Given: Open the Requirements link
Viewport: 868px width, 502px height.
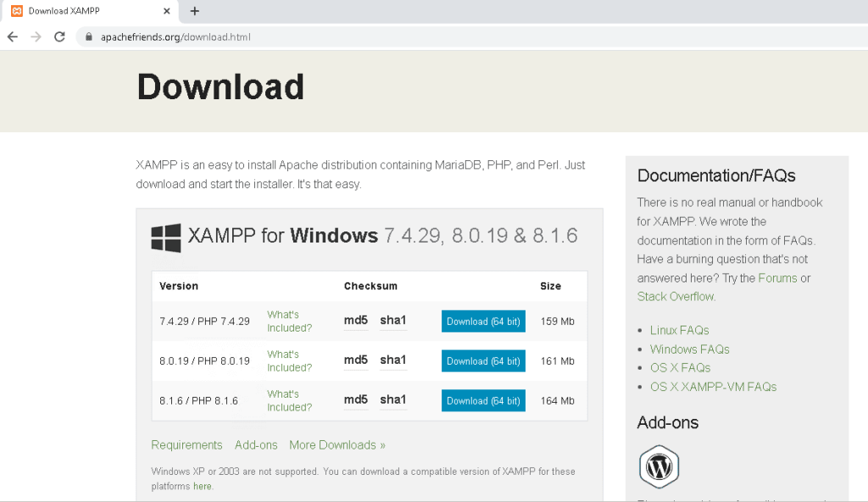Looking at the screenshot, I should tap(186, 445).
